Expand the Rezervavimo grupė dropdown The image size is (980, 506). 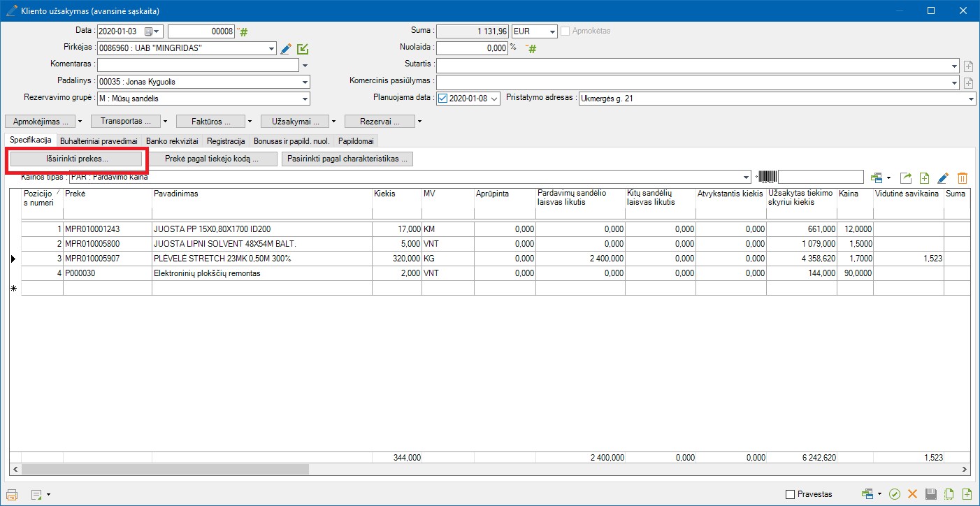point(305,99)
